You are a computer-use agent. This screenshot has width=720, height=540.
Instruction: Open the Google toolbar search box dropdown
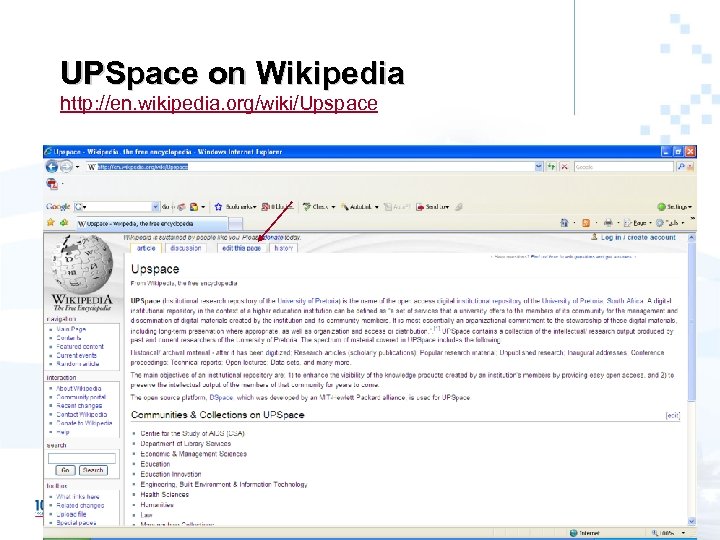(x=155, y=207)
